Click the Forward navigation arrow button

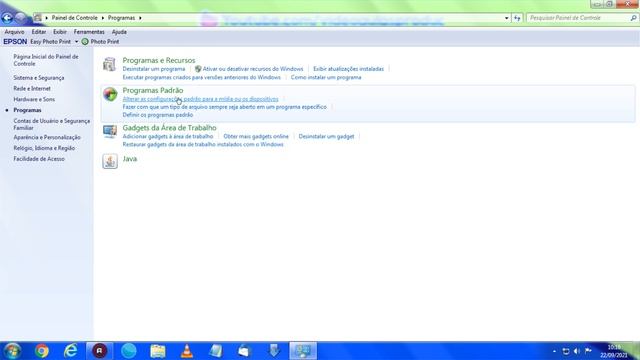[20, 18]
